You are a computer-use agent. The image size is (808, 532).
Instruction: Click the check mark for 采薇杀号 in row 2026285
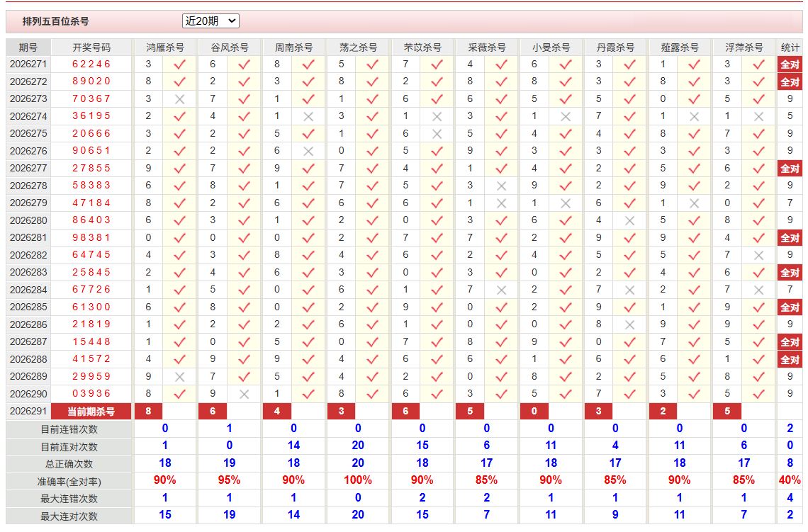(x=501, y=307)
